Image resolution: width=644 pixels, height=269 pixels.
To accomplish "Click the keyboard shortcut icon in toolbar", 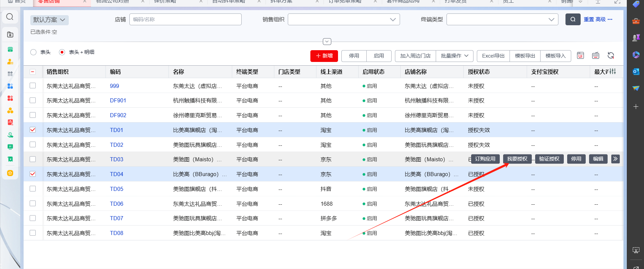I will [x=595, y=56].
